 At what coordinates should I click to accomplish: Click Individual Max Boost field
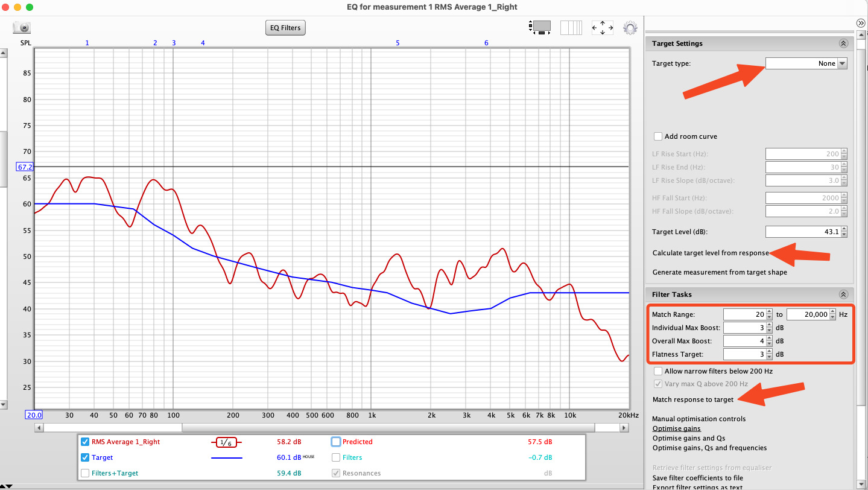tap(744, 328)
